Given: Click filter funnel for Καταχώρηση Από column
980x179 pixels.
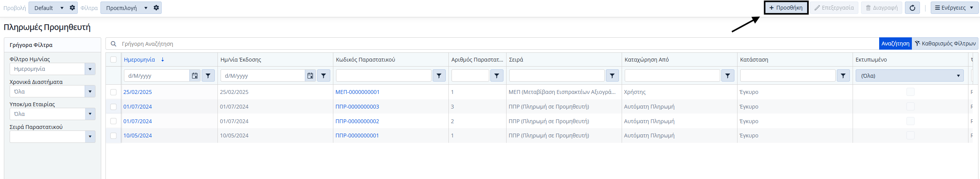Looking at the screenshot, I should coord(728,76).
